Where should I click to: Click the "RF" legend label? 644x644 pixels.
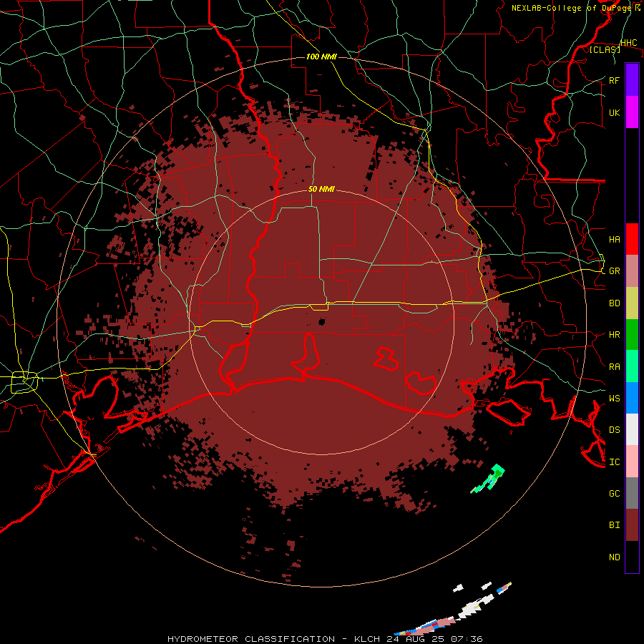[x=614, y=80]
